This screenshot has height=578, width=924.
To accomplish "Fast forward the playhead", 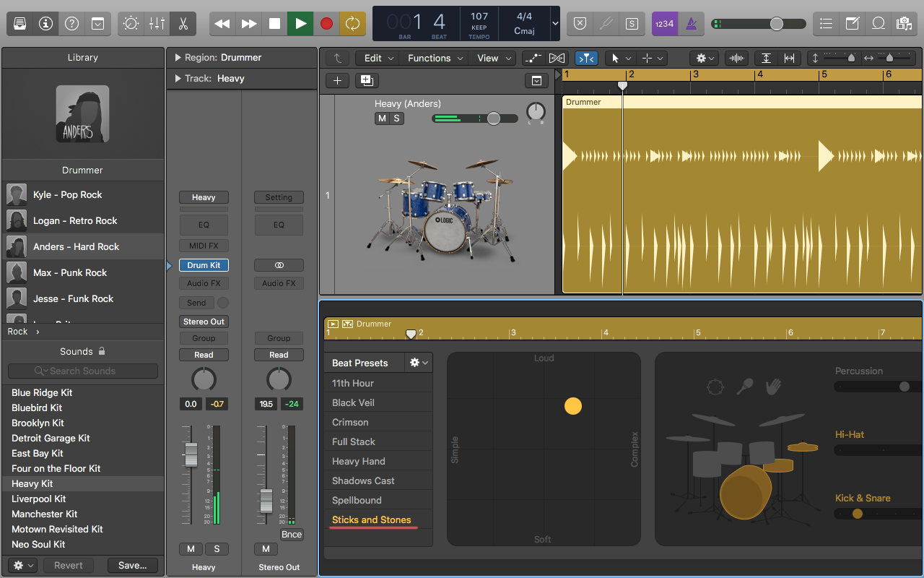I will 248,24.
